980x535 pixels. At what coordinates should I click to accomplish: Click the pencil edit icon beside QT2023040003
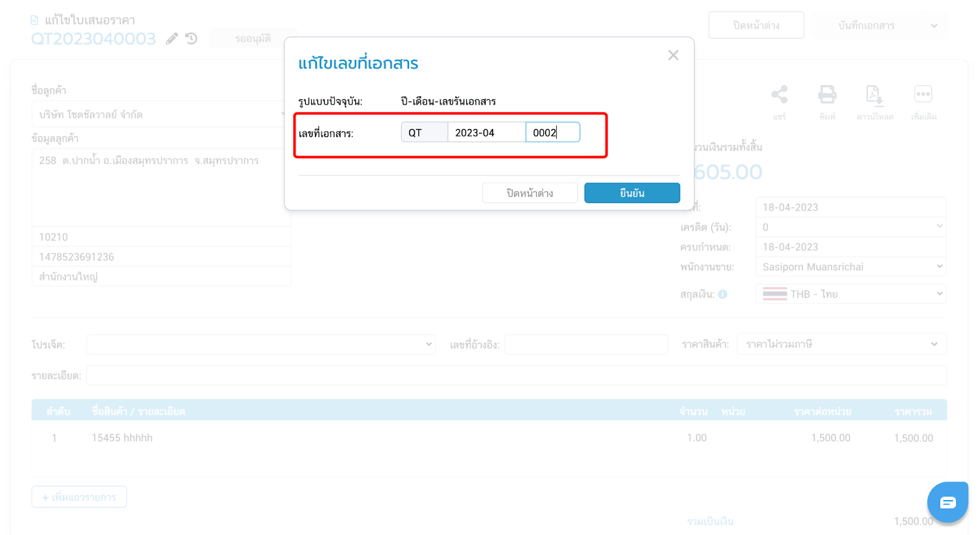tap(172, 39)
